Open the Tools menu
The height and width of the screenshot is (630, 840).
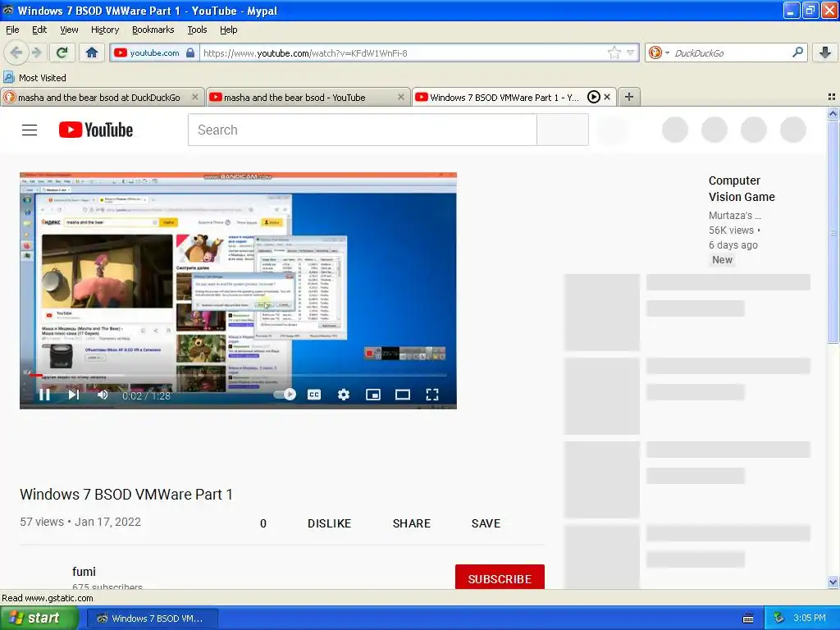pos(197,30)
